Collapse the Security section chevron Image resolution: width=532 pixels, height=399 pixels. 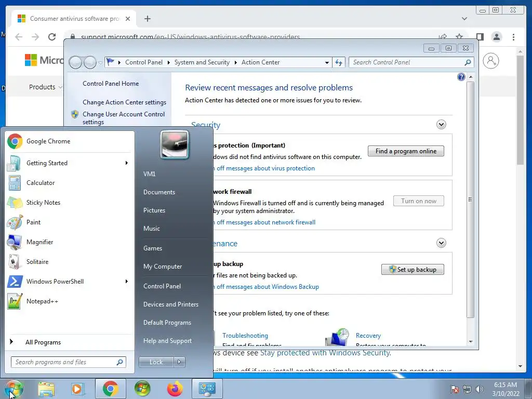pyautogui.click(x=441, y=125)
